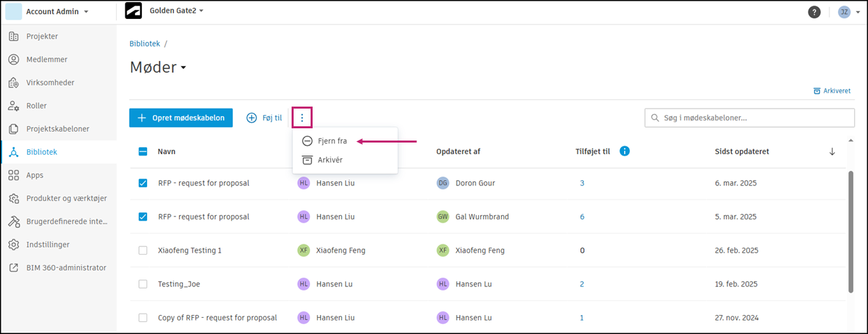
Task: Choose Arkivér from the menu
Action: pos(330,160)
